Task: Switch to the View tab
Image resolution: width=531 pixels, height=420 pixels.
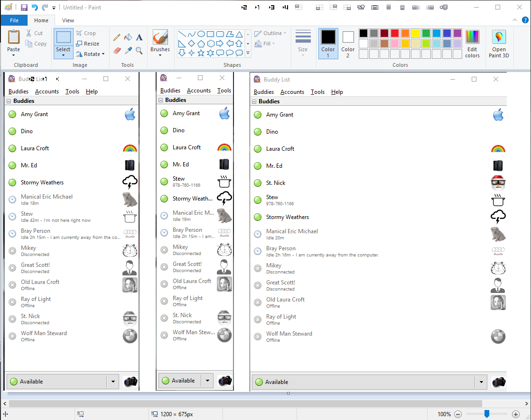Action: tap(68, 20)
